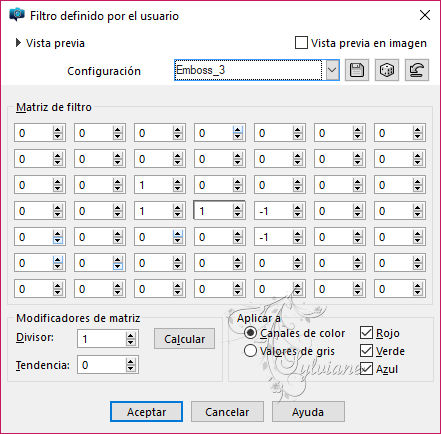Click the PaintShop Pro icon in title bar

[17, 15]
